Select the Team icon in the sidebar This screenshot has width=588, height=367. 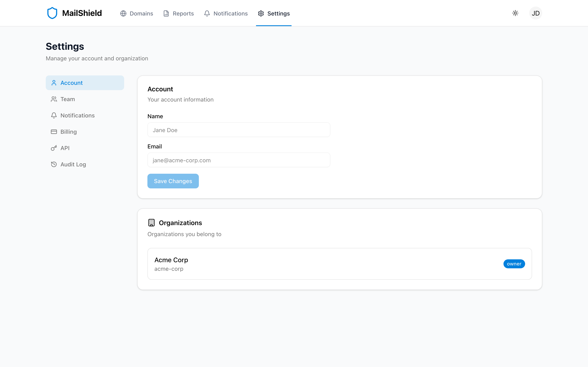pos(54,99)
